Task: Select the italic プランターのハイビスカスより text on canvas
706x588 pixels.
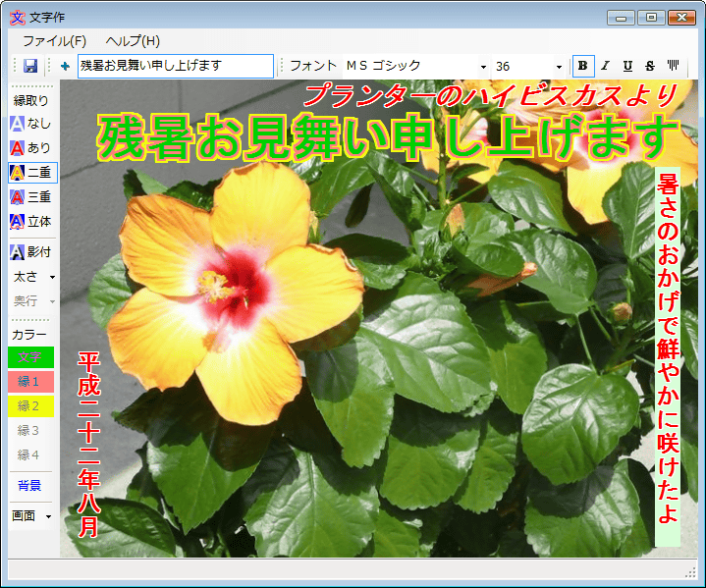Action: click(x=491, y=95)
